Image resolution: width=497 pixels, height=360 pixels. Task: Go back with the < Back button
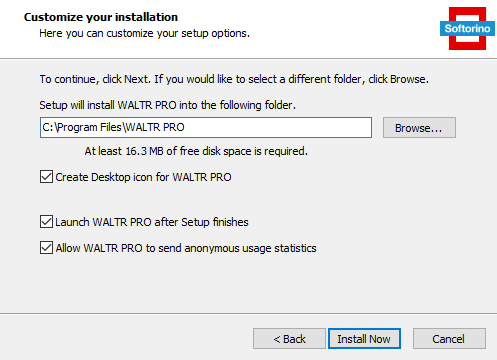point(289,339)
